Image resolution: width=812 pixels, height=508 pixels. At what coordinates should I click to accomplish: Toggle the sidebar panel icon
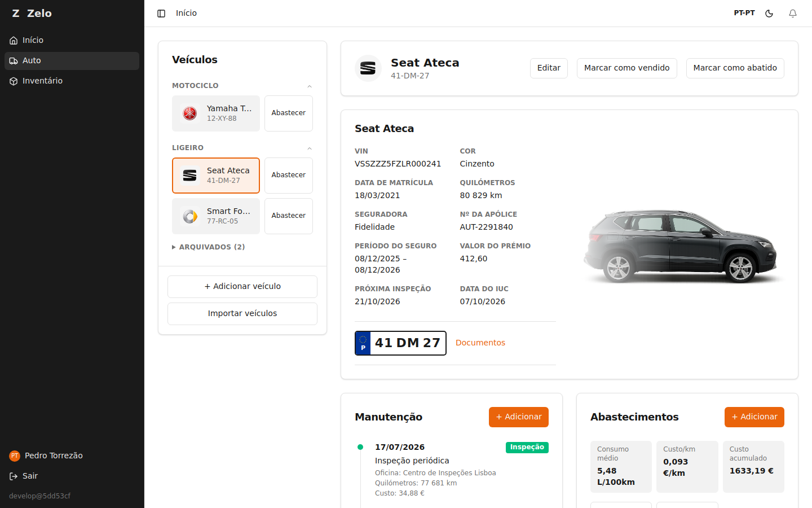(x=161, y=14)
